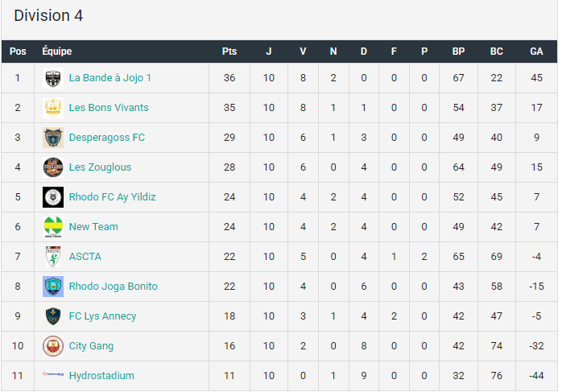Open Les Bons Vivants team page
Screen dimensions: 562x392
point(109,108)
